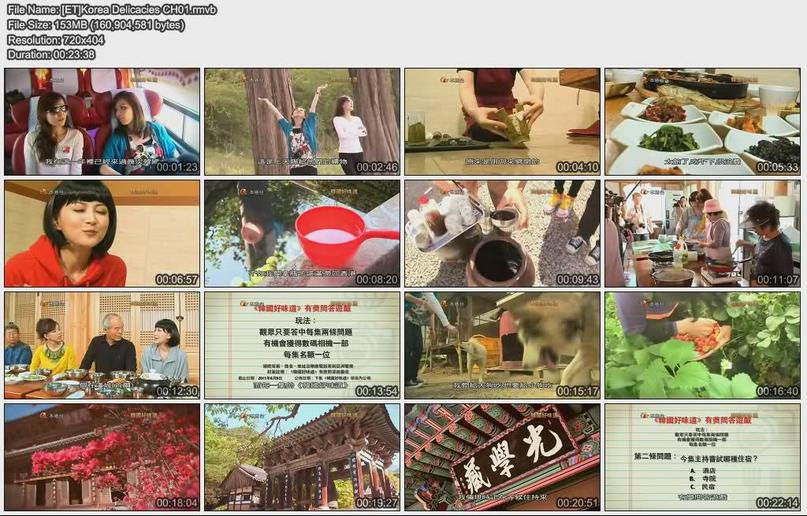Select the close-up dog thumbnail at 00:15:17
Image resolution: width=807 pixels, height=516 pixels.
502,346
